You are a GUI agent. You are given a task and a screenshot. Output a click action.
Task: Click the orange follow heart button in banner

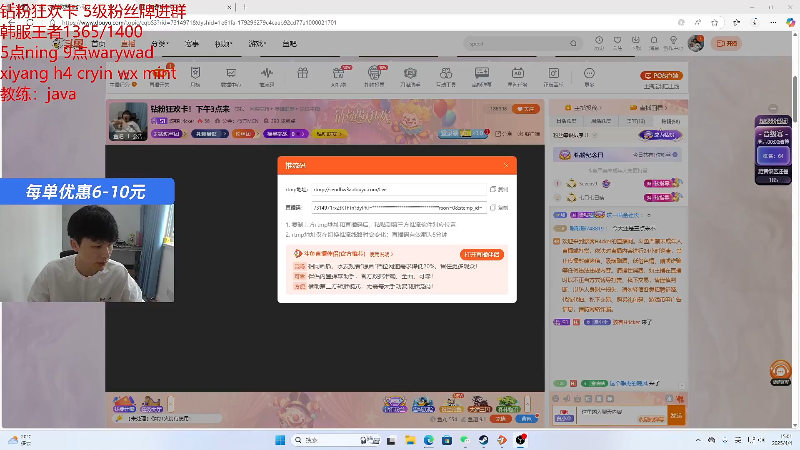click(526, 109)
